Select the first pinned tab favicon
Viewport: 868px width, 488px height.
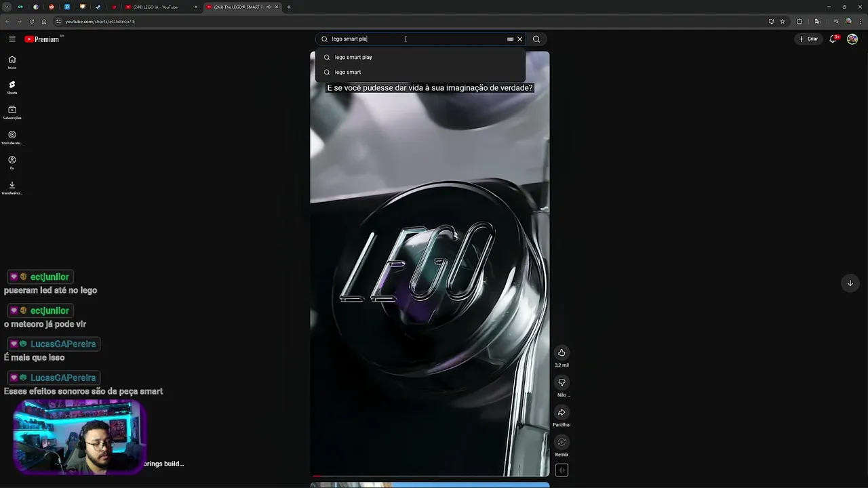20,7
